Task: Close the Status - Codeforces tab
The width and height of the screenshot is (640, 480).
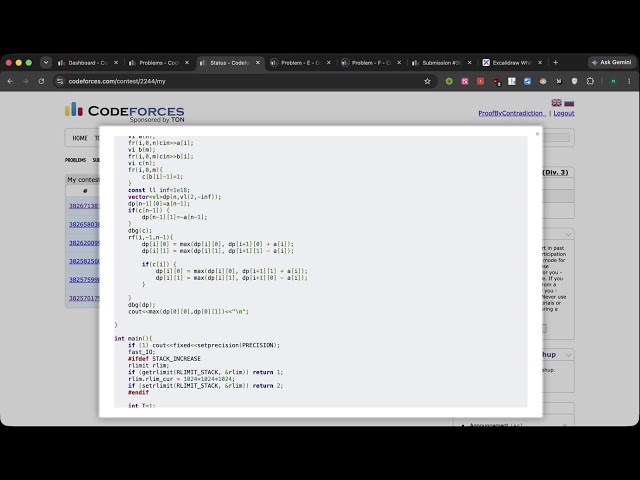Action: point(258,62)
